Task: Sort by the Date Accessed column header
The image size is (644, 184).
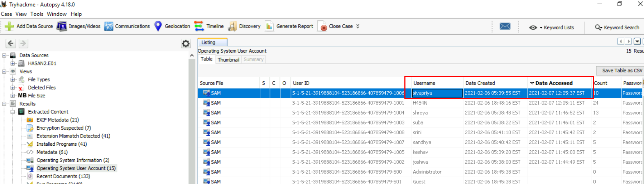Action: point(554,83)
